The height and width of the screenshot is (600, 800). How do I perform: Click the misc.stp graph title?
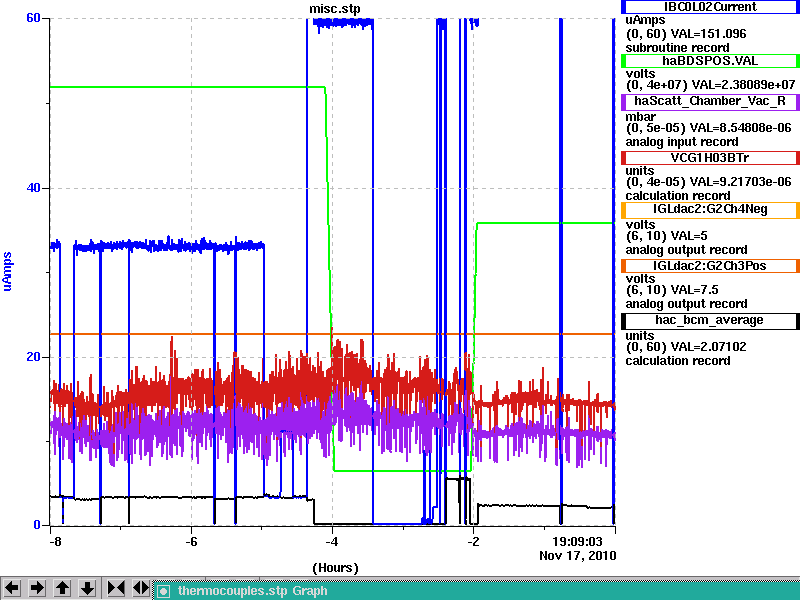[x=335, y=9]
